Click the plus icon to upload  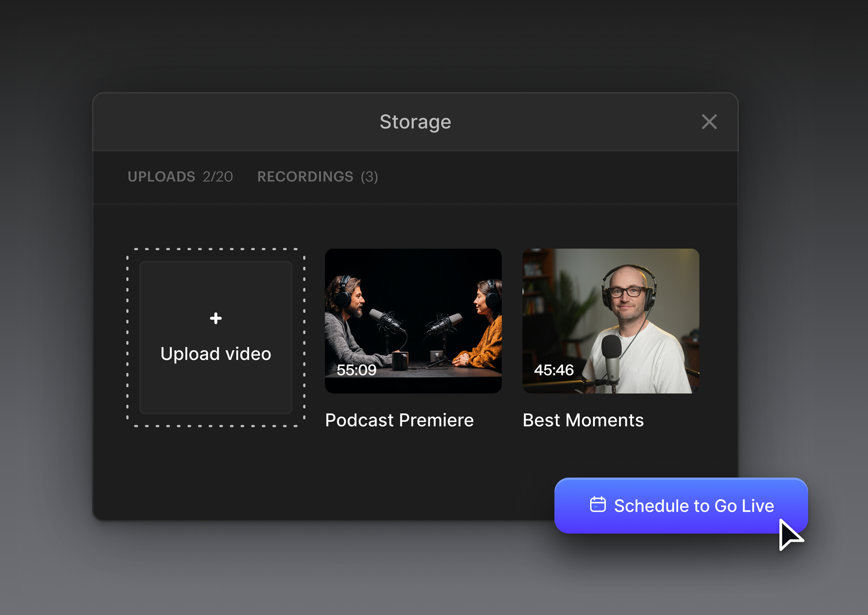click(216, 318)
